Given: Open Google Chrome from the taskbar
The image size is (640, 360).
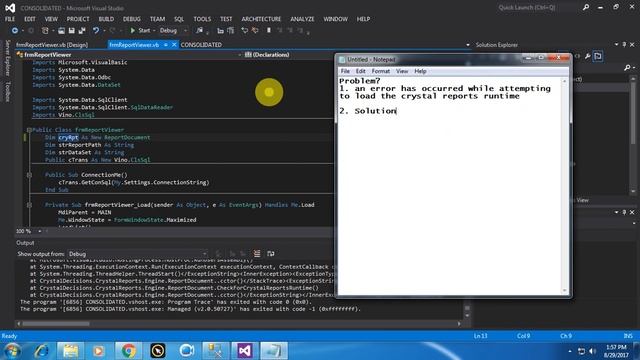Looking at the screenshot, I should [x=128, y=351].
